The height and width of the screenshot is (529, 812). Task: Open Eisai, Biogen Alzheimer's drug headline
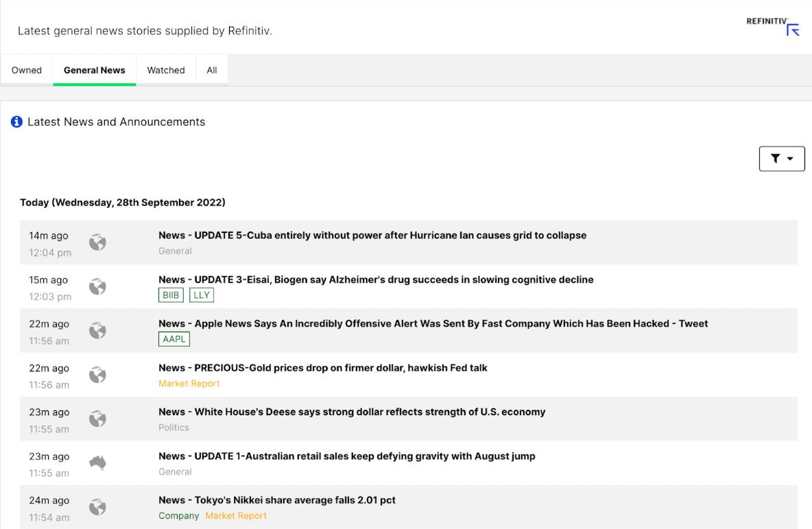click(376, 280)
